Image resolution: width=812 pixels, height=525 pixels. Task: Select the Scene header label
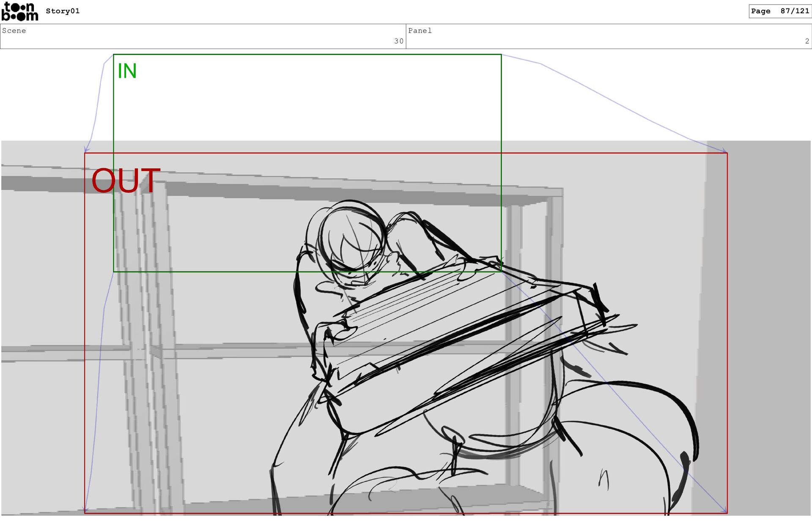point(14,30)
